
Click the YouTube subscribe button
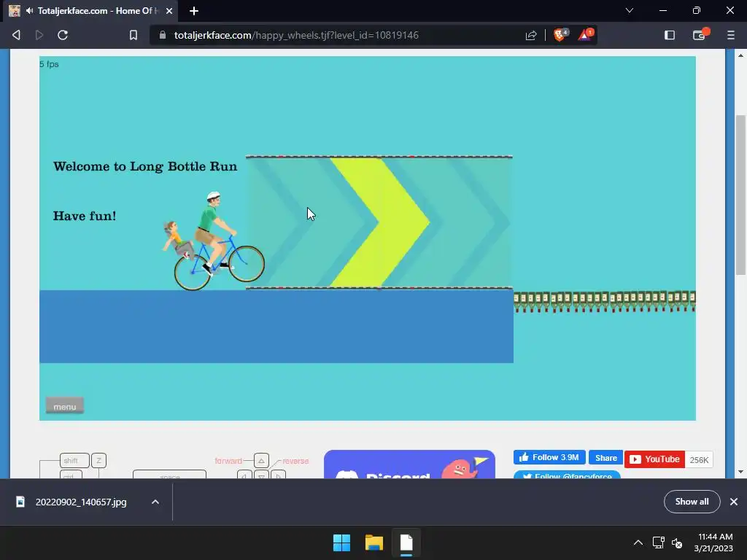(654, 459)
